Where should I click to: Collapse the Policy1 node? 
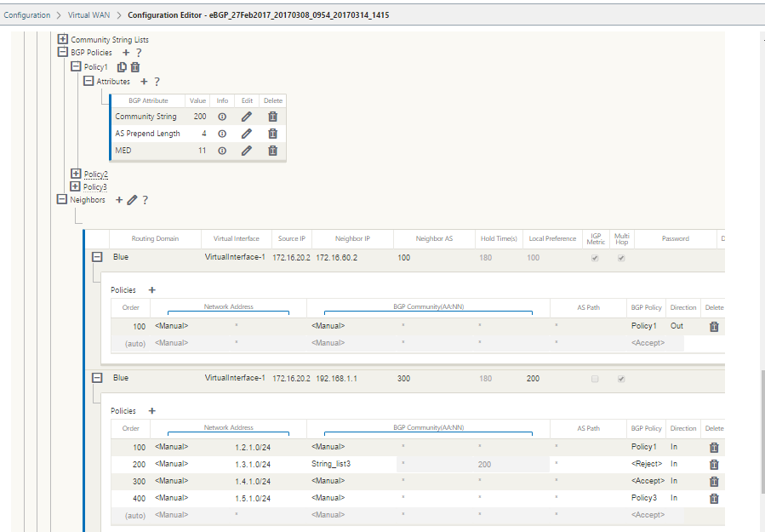point(76,66)
